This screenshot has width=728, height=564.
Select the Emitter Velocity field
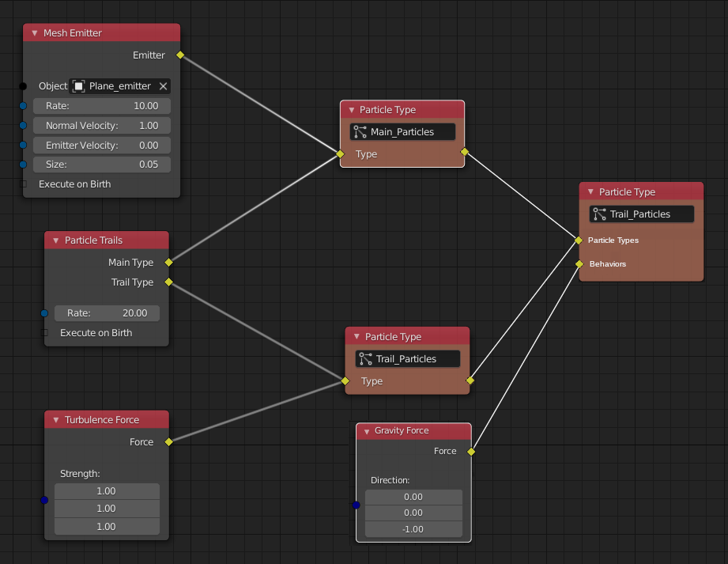(x=102, y=146)
